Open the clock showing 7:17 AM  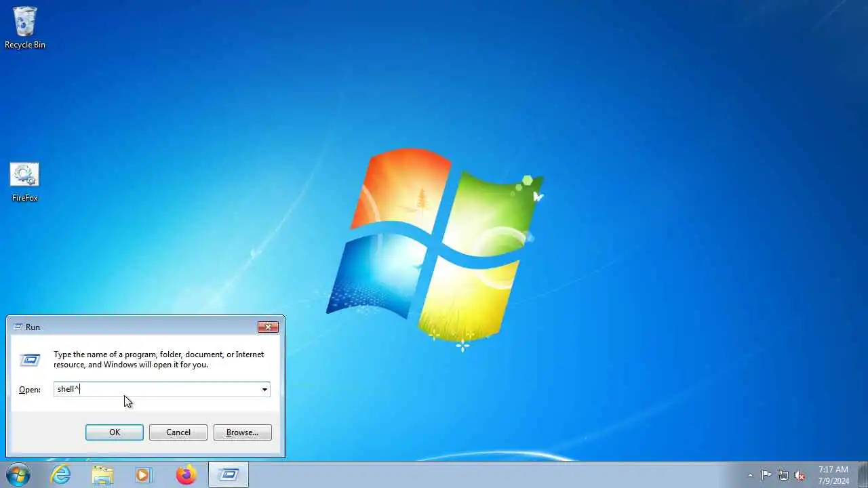833,475
